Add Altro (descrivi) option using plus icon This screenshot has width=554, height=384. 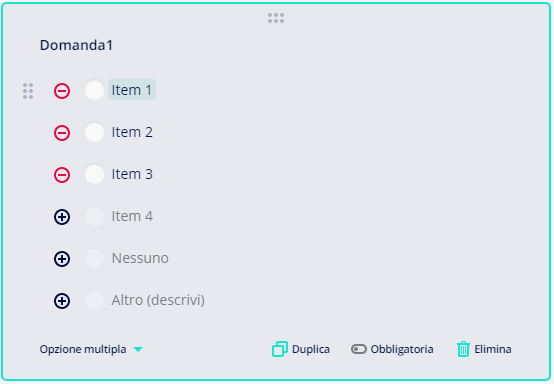tap(62, 301)
